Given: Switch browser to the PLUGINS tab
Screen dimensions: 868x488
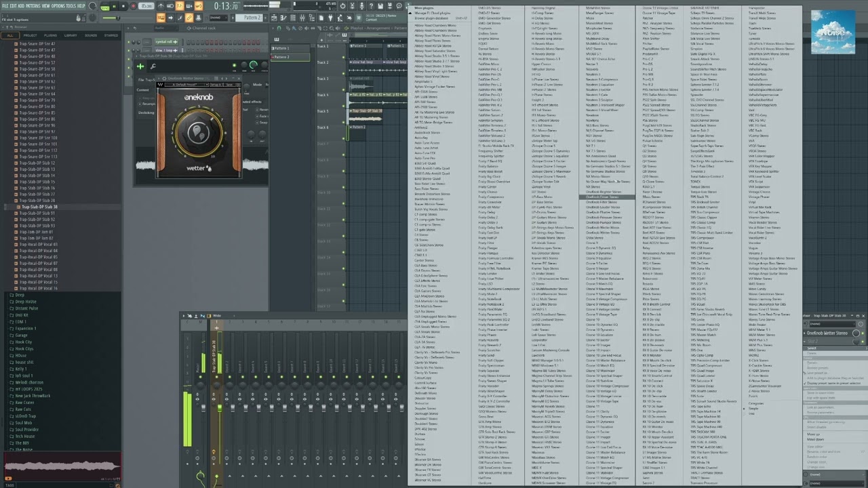Looking at the screenshot, I should tap(50, 35).
